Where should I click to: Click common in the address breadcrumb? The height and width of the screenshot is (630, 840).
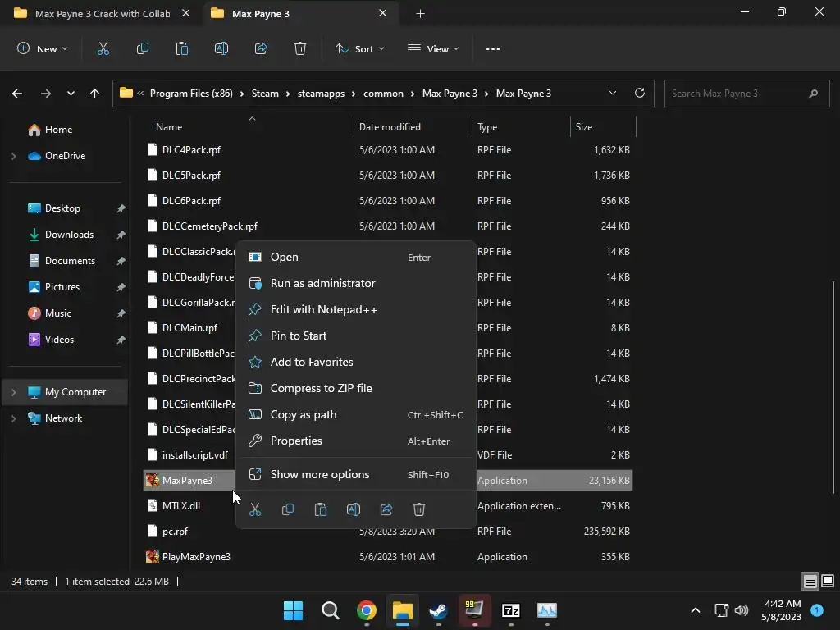pos(383,94)
